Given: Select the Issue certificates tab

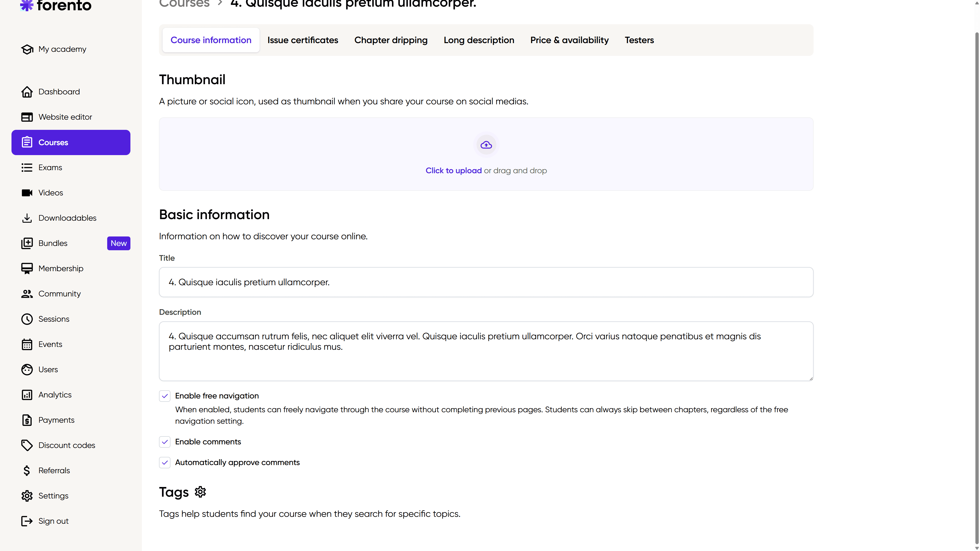Looking at the screenshot, I should pyautogui.click(x=302, y=40).
